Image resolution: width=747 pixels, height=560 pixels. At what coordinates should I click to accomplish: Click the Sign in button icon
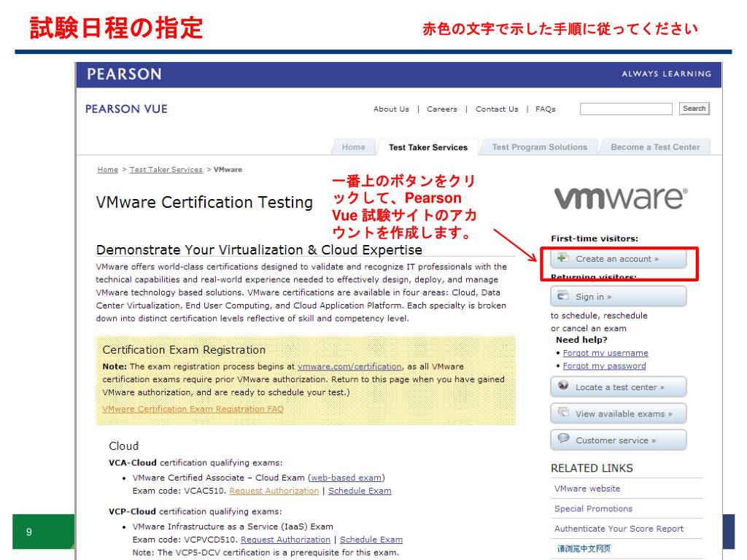pos(563,295)
